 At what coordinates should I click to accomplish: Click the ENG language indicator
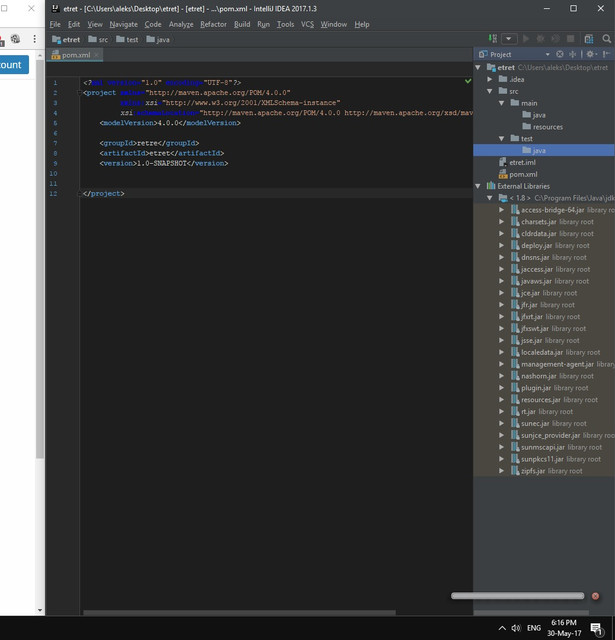[534, 628]
